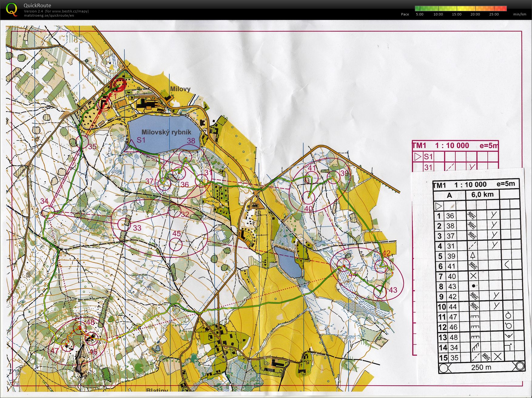Click the 'Milovy' village label on map
Screen dimensions: 532x398
pos(180,89)
